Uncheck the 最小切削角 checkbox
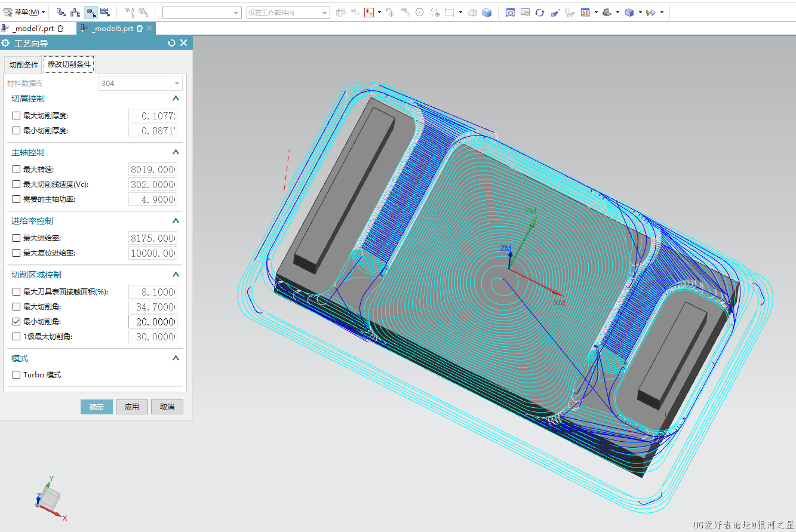Screen dimensions: 796x532 pyautogui.click(x=17, y=322)
